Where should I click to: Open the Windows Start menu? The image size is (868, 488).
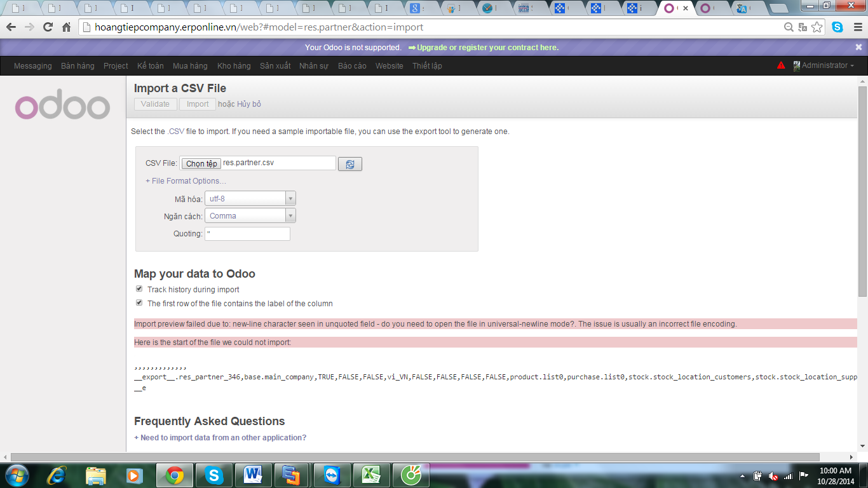17,475
